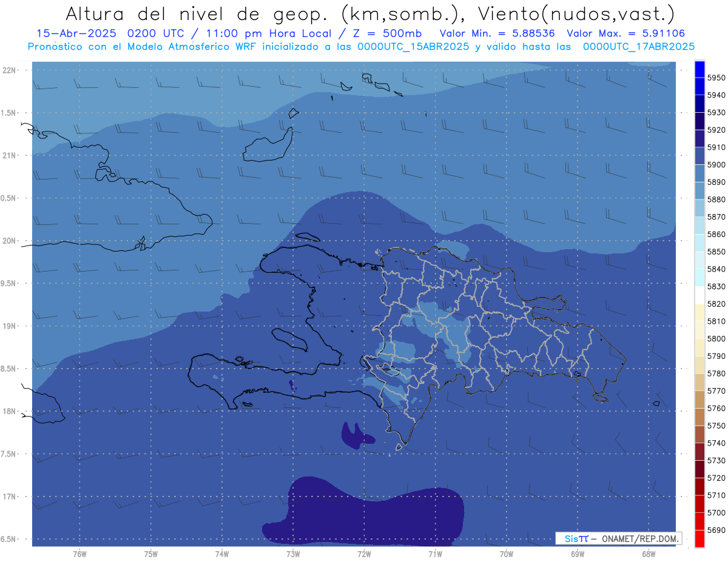
Task: Pick the white swatch between 5820 and 5830
Action: coord(699,295)
